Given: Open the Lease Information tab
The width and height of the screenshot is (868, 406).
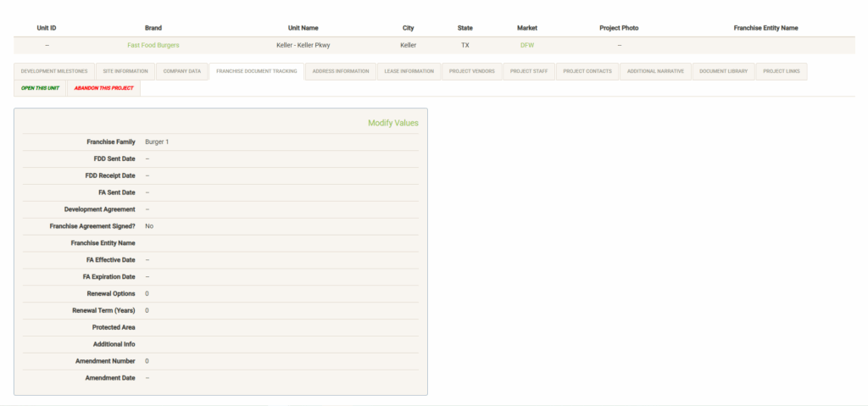Looking at the screenshot, I should [x=409, y=71].
